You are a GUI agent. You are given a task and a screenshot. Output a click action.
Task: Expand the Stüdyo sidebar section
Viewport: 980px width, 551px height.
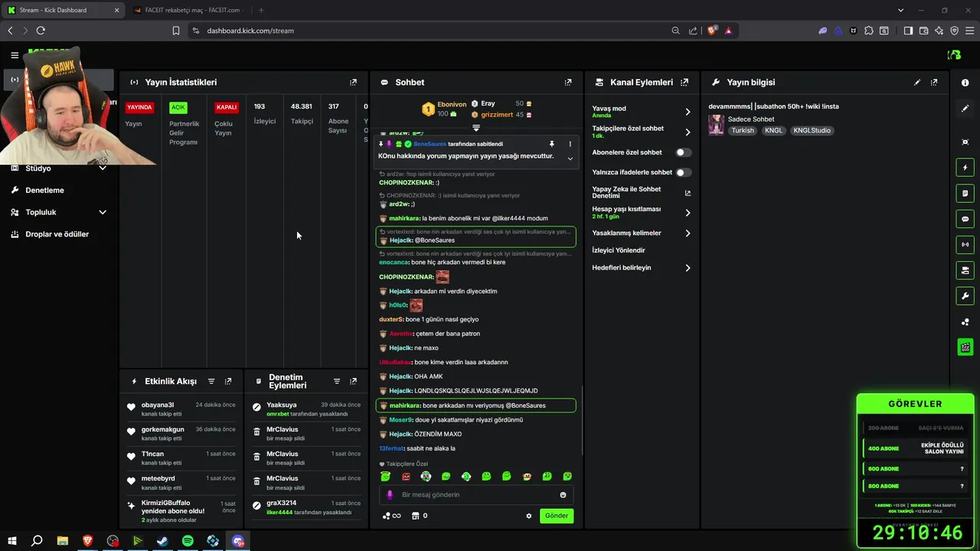point(103,168)
